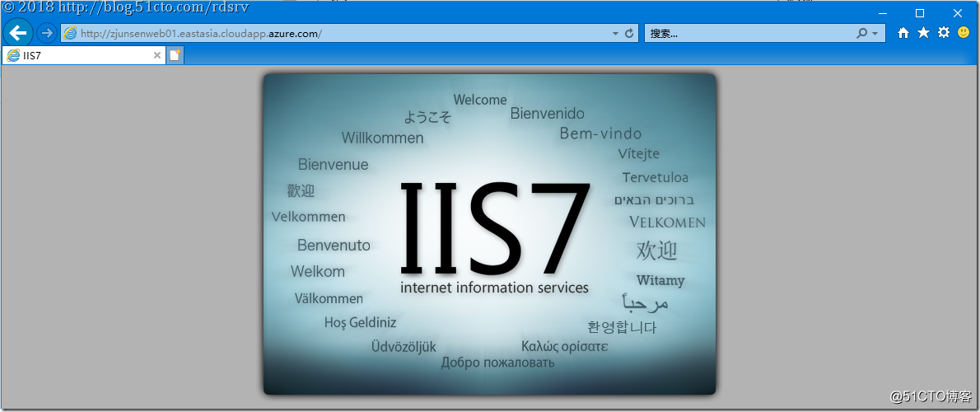Go back with the Back arrow button
The image size is (980, 412).
click(18, 33)
